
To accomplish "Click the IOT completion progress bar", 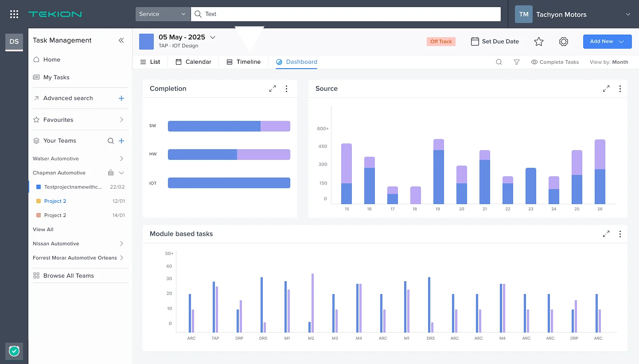I will coord(229,183).
